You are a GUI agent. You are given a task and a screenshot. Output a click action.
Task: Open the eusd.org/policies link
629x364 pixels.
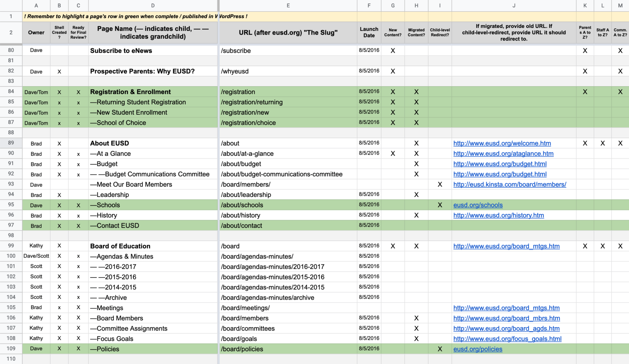click(x=478, y=349)
